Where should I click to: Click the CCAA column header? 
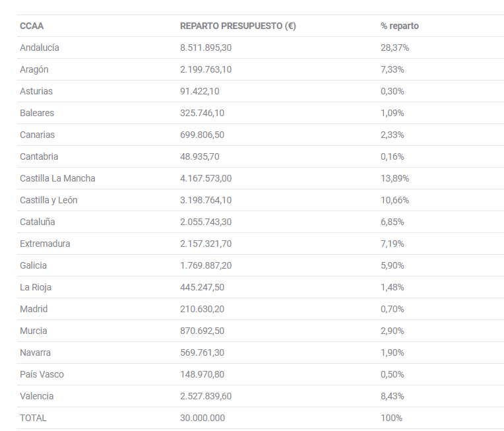pos(32,26)
